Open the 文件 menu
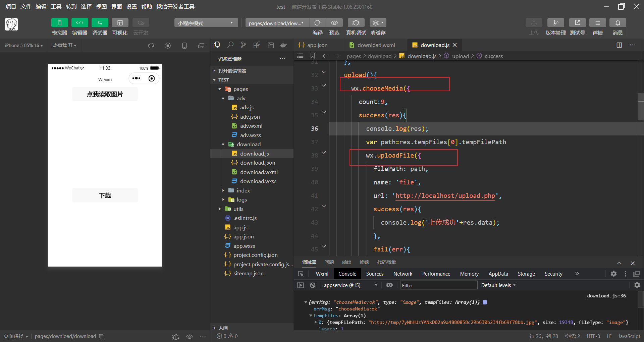Image resolution: width=644 pixels, height=342 pixels. tap(26, 7)
